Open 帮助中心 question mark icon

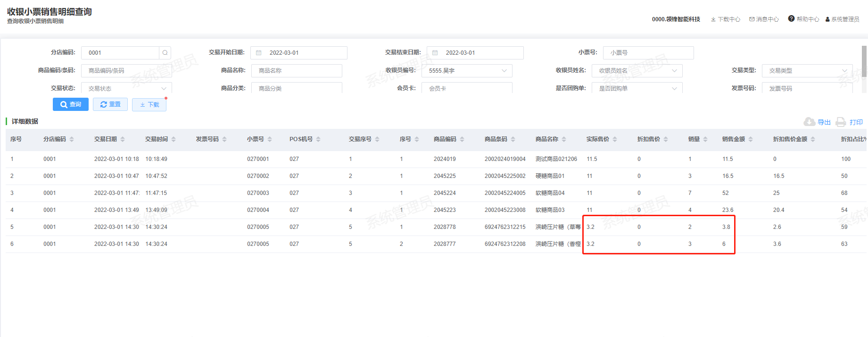(791, 19)
